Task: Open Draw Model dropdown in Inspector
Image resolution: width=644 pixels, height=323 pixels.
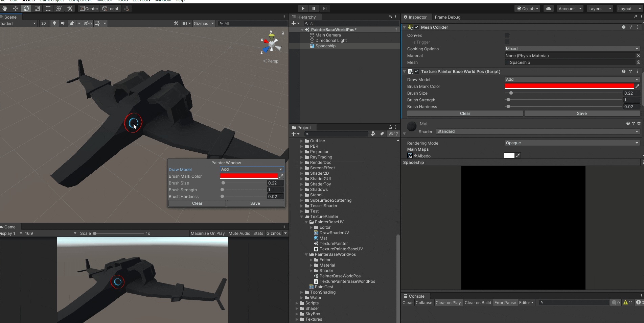Action: pyautogui.click(x=572, y=79)
